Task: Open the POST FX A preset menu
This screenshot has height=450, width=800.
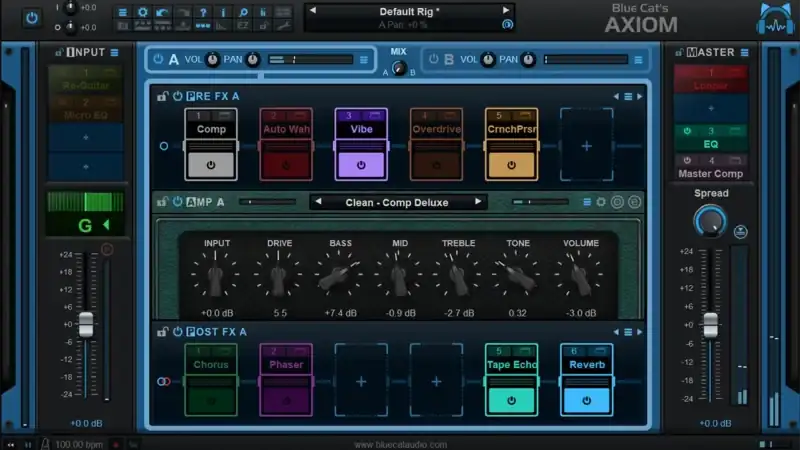Action: (x=628, y=332)
